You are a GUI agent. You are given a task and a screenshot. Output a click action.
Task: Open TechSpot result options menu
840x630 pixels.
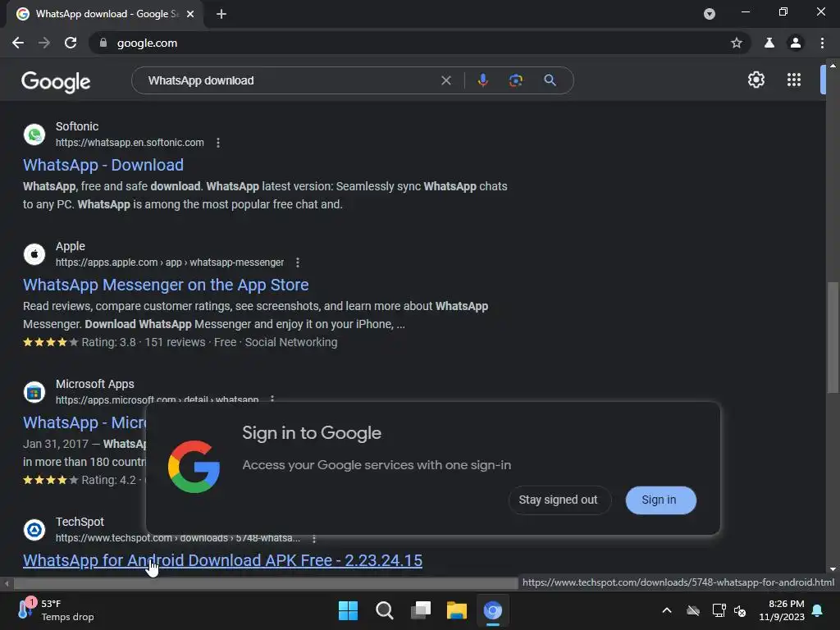(314, 538)
